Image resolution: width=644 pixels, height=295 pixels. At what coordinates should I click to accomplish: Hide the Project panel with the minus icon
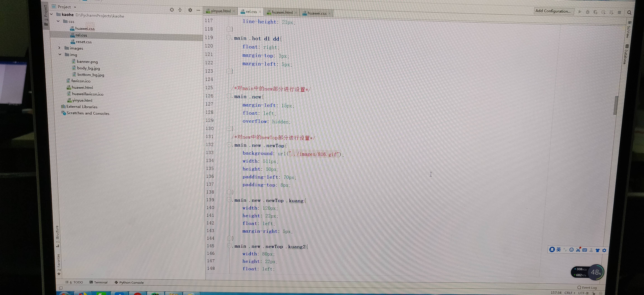click(x=198, y=10)
